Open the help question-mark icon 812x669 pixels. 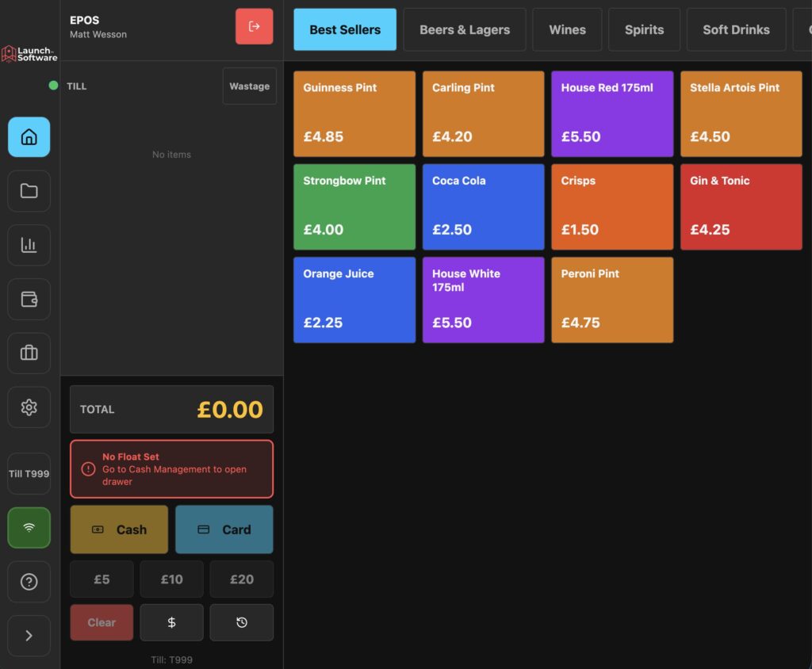[29, 581]
